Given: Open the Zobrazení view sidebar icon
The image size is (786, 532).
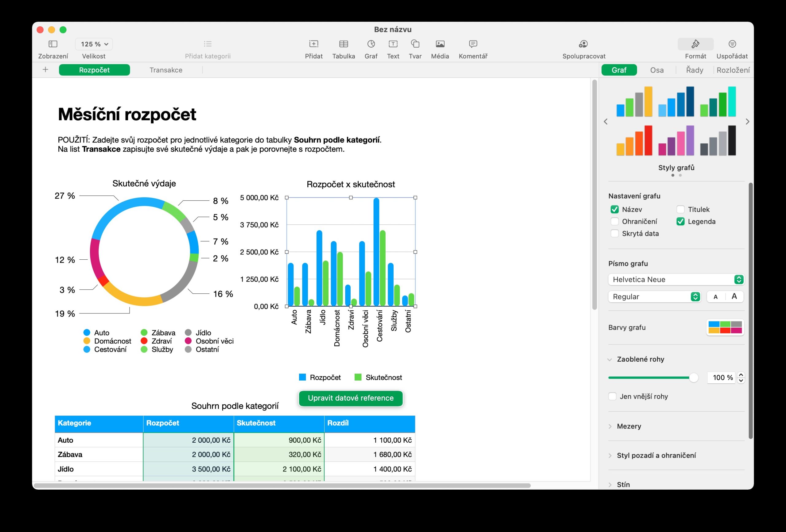Looking at the screenshot, I should tap(53, 44).
